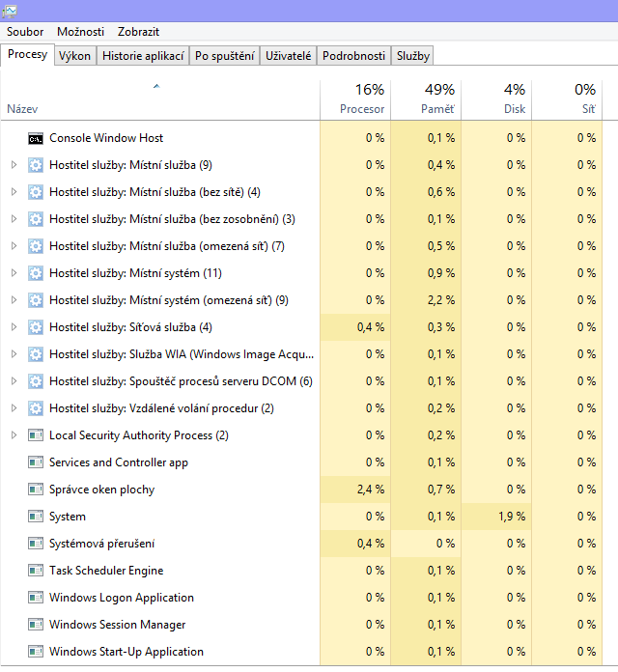This screenshot has width=618, height=672.
Task: Click the Správce oken plochy icon
Action: (36, 490)
